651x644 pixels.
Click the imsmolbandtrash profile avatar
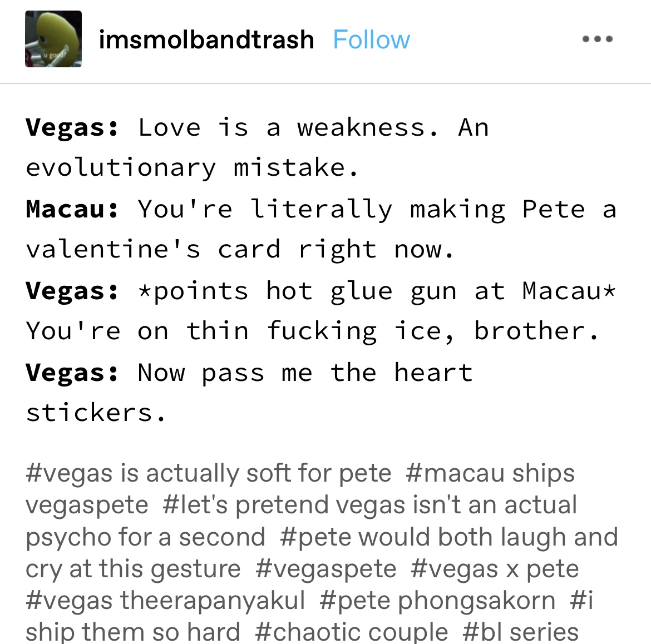point(53,39)
